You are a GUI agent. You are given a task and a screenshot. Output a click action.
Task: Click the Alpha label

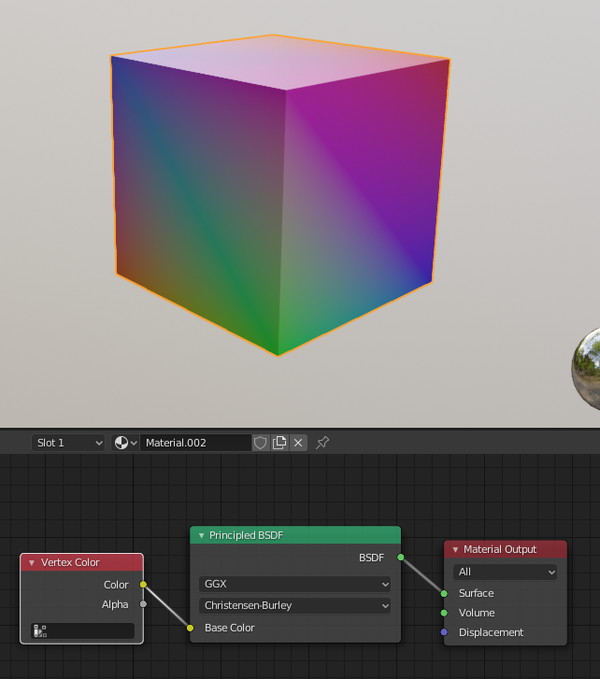pyautogui.click(x=115, y=605)
